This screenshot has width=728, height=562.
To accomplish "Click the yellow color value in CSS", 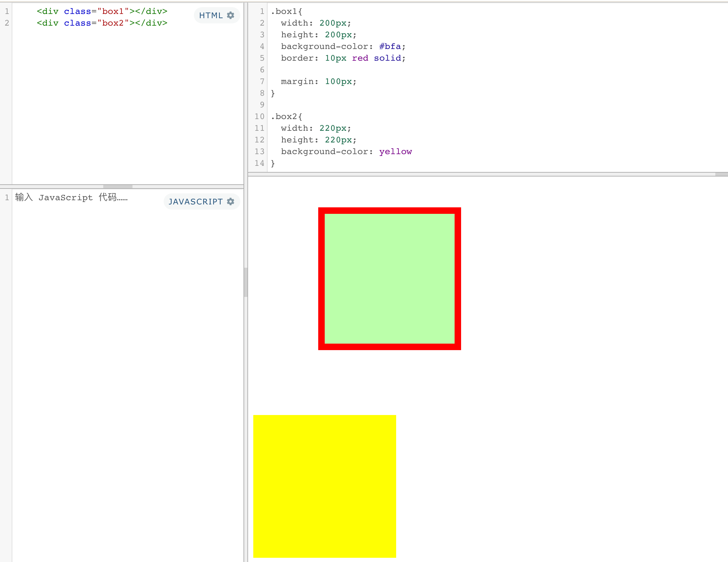I will tap(395, 152).
